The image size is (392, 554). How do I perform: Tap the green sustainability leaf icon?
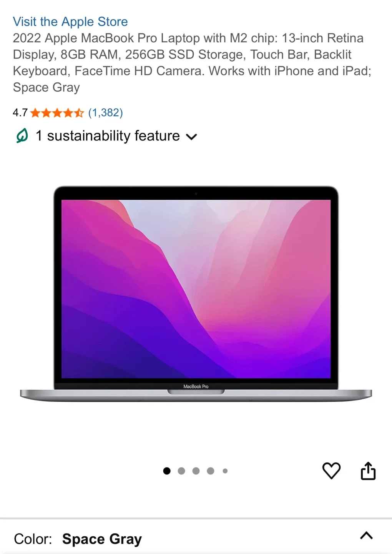point(22,135)
